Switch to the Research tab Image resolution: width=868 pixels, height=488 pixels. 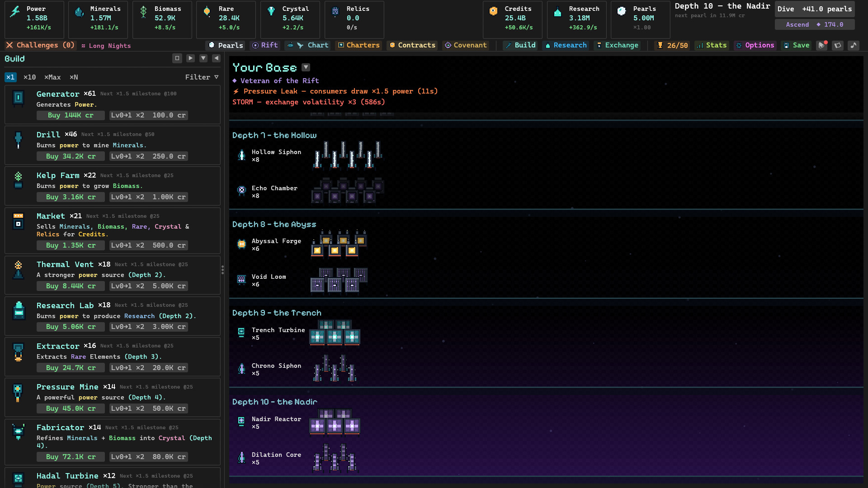tap(566, 45)
